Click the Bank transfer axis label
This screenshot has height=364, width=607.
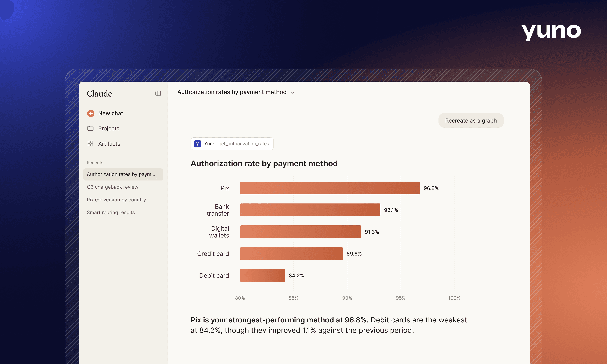click(218, 210)
